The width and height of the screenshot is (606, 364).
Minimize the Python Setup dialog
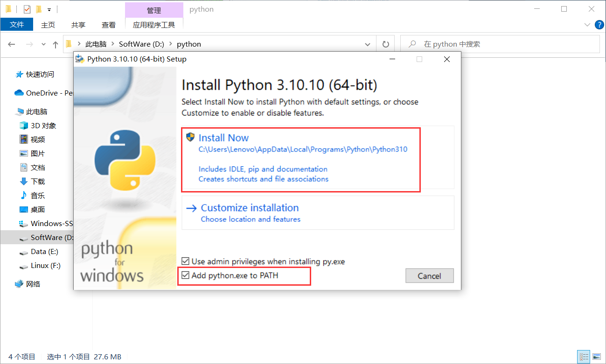pos(393,59)
